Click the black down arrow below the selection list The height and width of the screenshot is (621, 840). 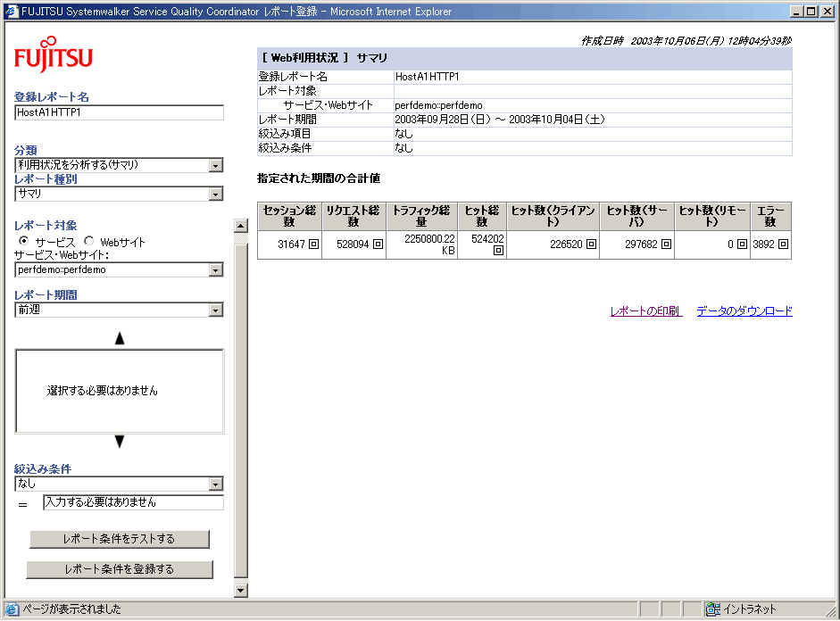coord(120,442)
